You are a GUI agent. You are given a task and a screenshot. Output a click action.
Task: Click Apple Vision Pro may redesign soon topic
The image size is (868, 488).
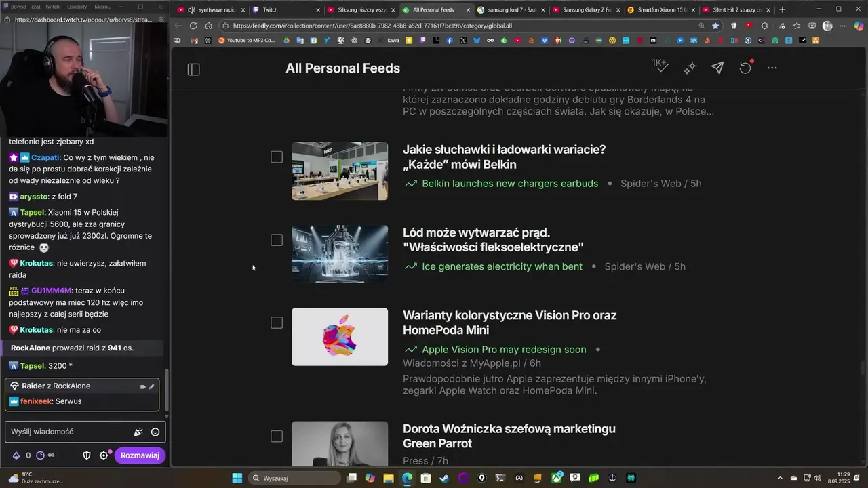click(504, 350)
